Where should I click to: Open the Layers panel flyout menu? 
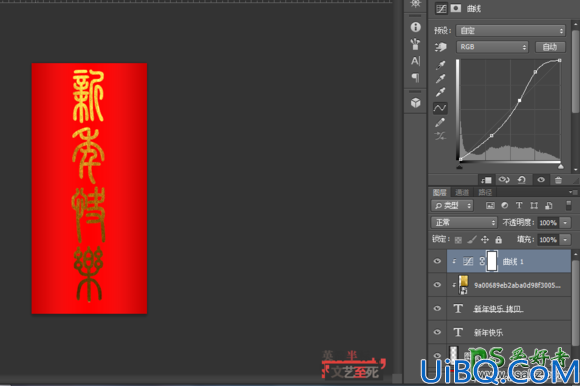573,192
